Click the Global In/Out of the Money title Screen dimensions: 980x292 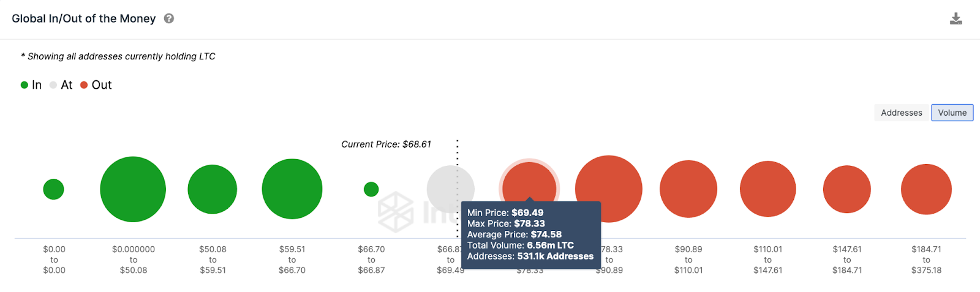point(84,19)
